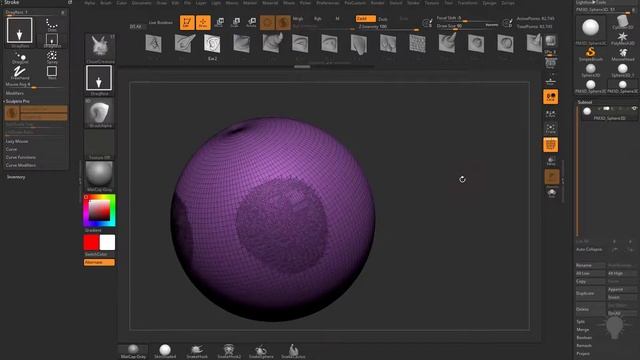Choose the large DragRect stroke in Stroke panel

point(20,31)
